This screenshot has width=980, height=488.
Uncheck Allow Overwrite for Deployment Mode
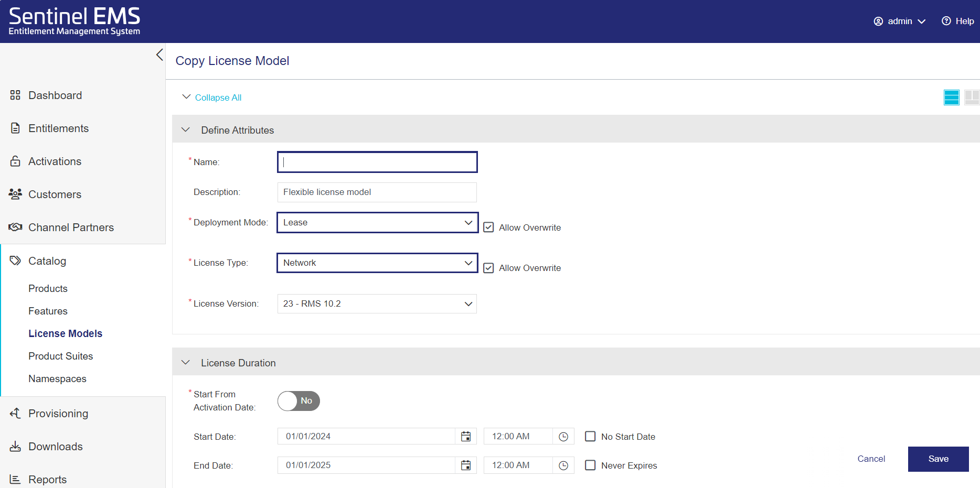click(488, 227)
